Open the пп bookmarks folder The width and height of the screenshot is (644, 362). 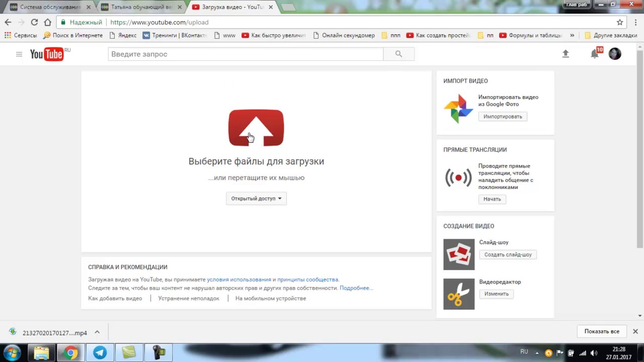pos(485,35)
